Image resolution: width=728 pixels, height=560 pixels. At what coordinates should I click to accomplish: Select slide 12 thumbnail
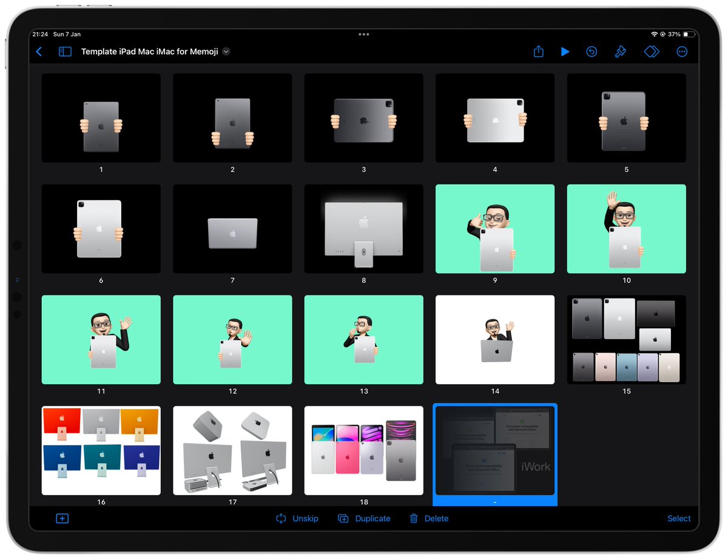(232, 340)
